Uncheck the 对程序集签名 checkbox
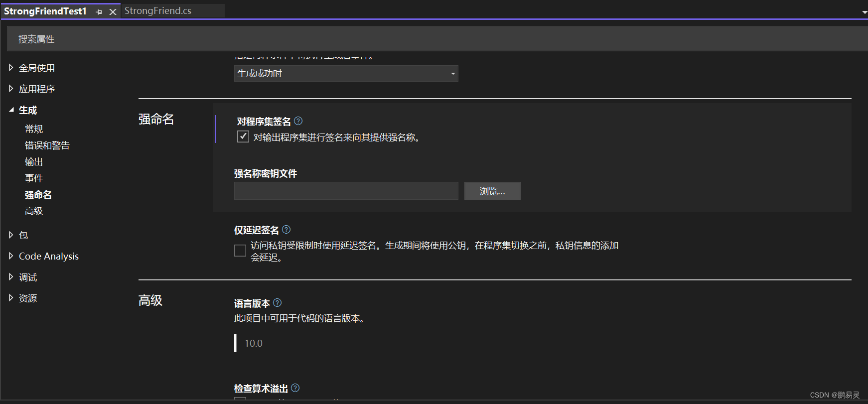Viewport: 868px width, 404px height. click(x=243, y=136)
